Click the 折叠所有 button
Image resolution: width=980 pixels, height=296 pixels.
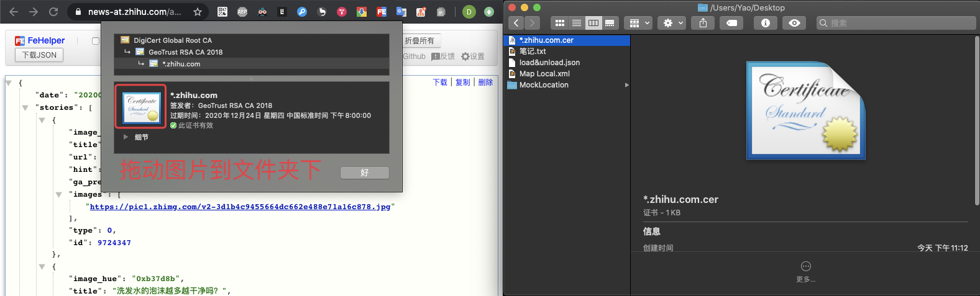(x=419, y=40)
